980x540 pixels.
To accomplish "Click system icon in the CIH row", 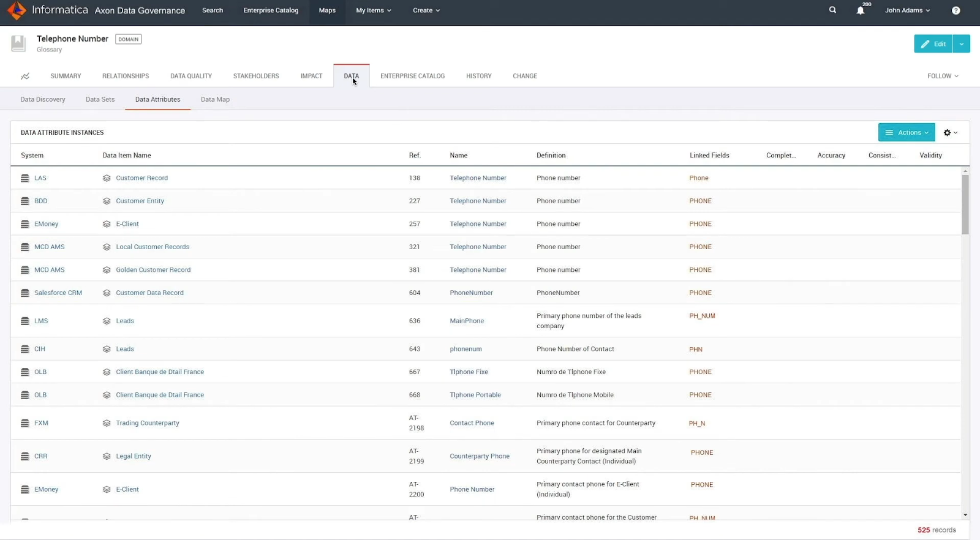I will point(25,349).
